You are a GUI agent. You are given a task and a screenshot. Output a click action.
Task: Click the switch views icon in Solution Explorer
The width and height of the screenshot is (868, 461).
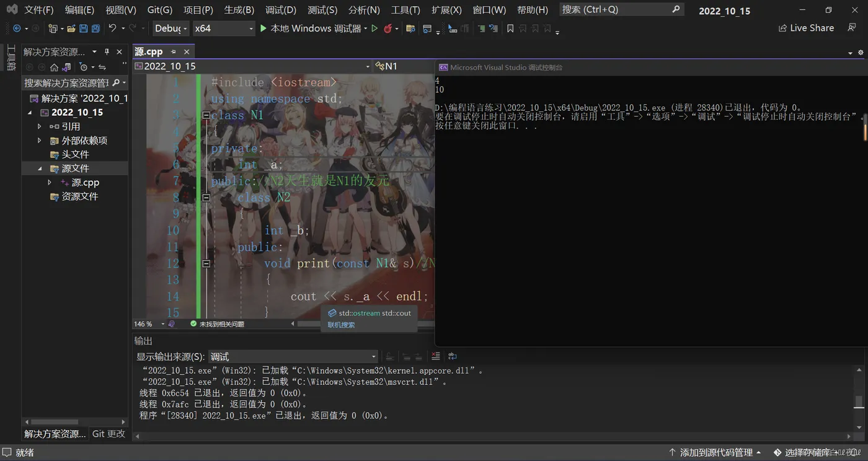[x=66, y=67]
